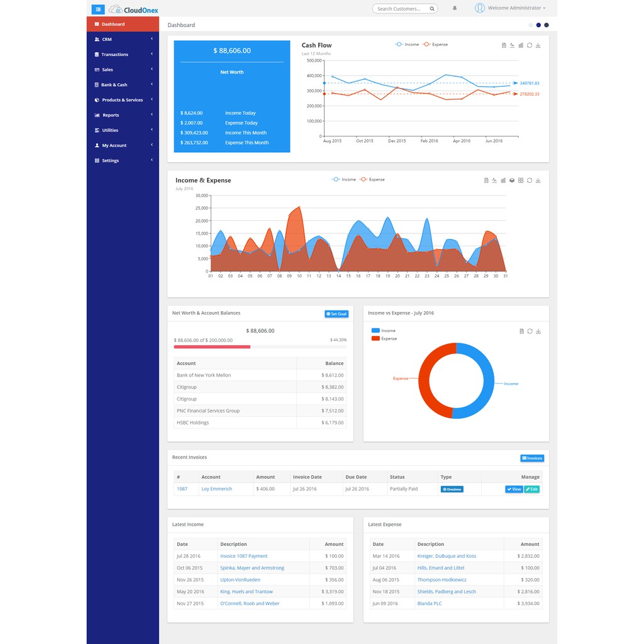Open Invoice 1087 Payment income entry
The width and height of the screenshot is (644, 644).
243,556
